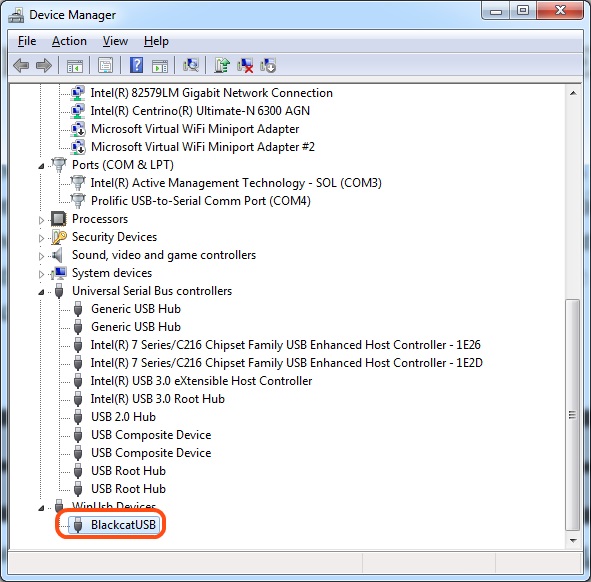Click the Disable device toolbar icon
Screen dimensions: 591x582
click(x=268, y=66)
